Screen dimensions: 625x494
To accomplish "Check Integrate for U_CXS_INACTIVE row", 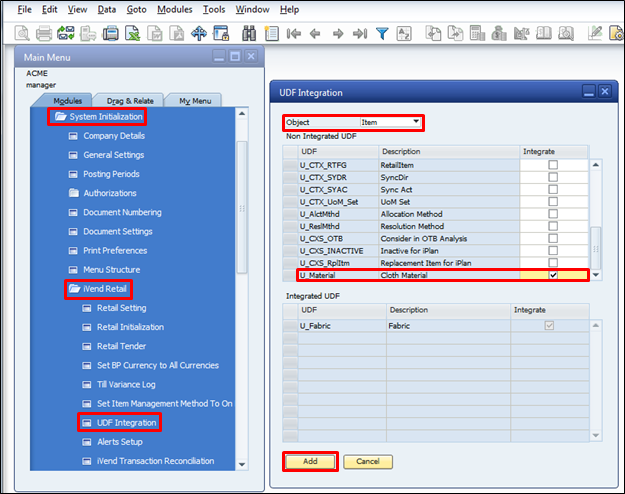I will [553, 250].
